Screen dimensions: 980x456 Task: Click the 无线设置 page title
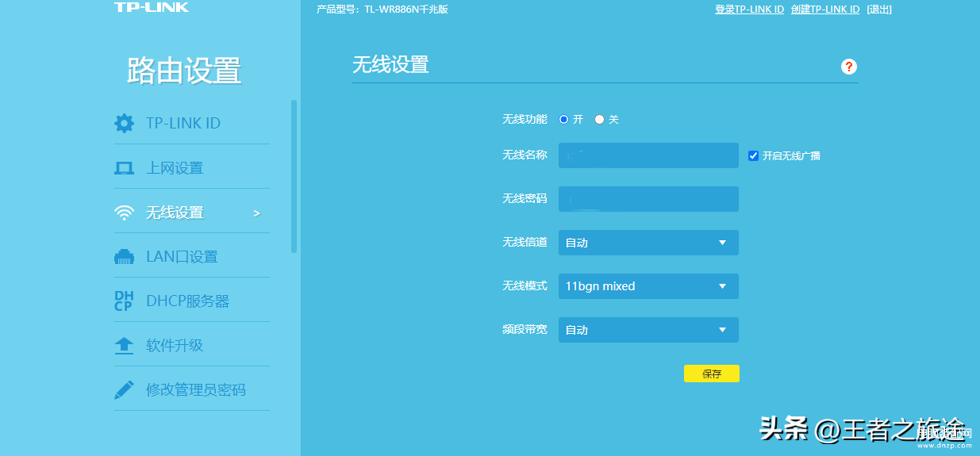pos(390,64)
